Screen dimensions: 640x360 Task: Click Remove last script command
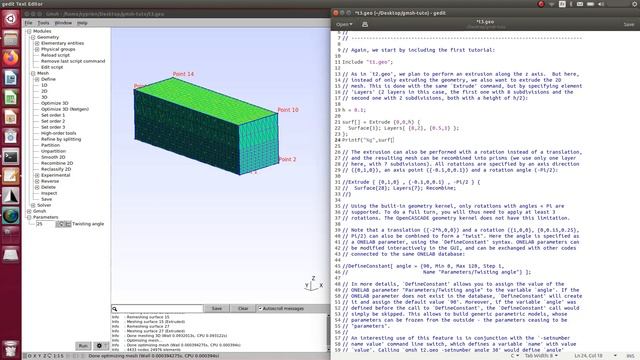point(73,61)
